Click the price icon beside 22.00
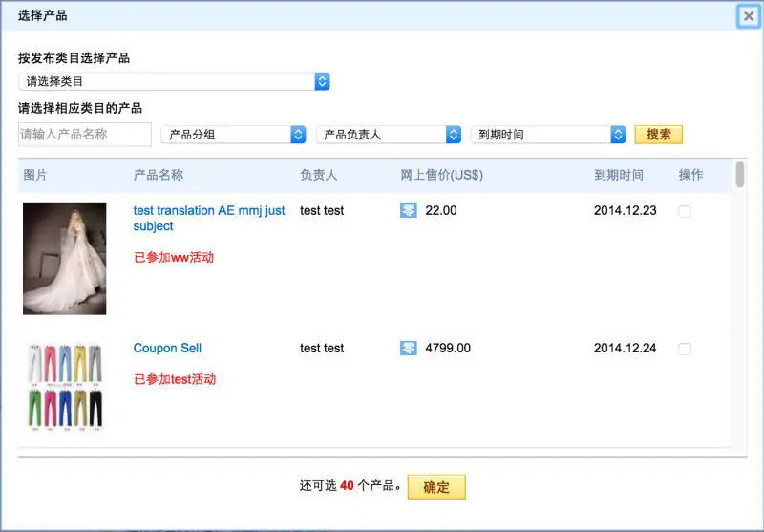764x532 pixels. 409,211
